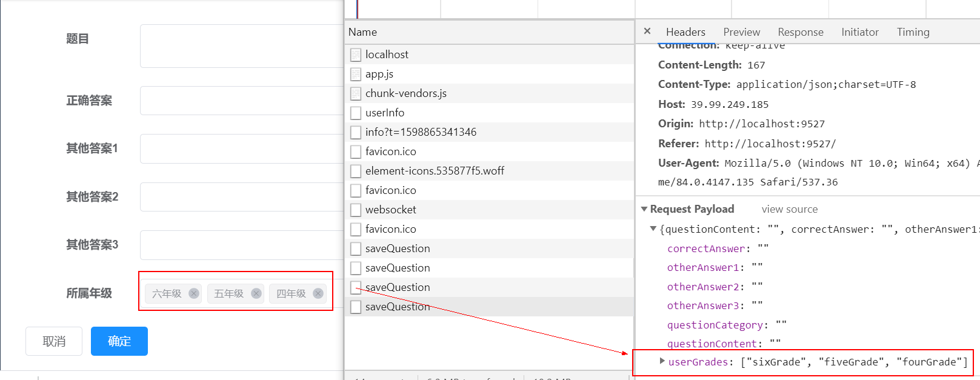This screenshot has width=980, height=380.
Task: Select the app.js request row
Action: 489,74
